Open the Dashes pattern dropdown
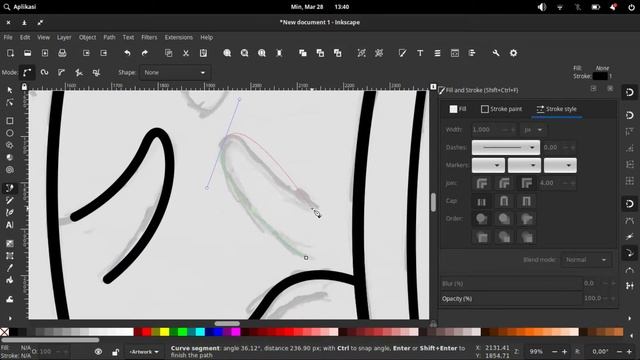 [506, 147]
